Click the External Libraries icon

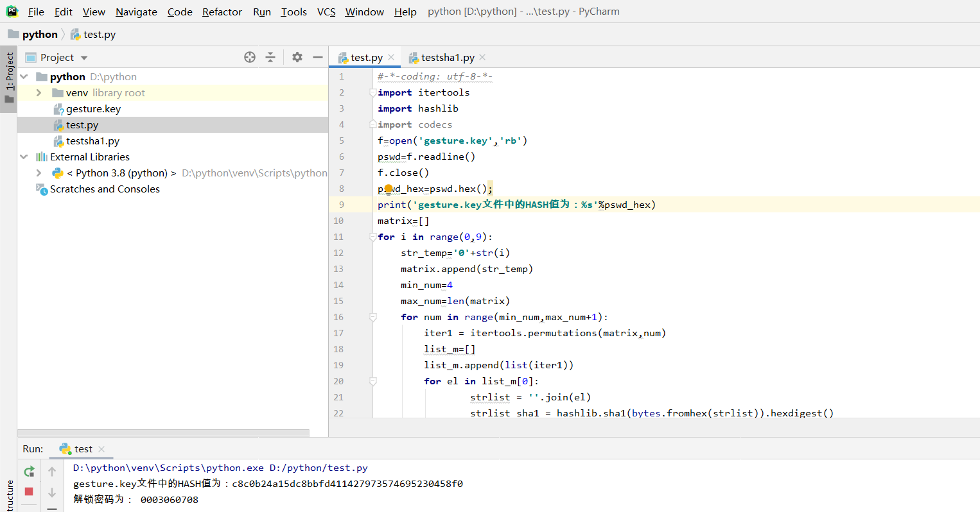tap(42, 157)
